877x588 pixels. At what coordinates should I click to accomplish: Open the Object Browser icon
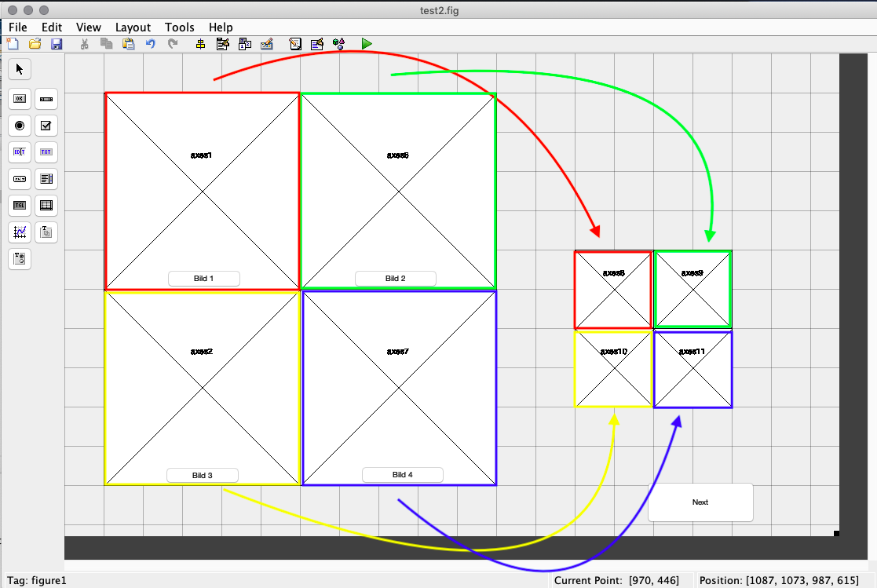(339, 44)
